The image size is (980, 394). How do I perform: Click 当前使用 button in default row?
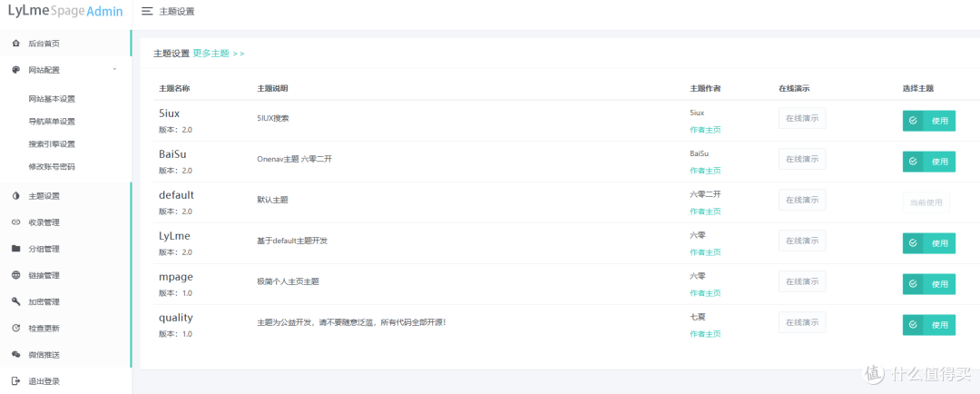pos(926,202)
